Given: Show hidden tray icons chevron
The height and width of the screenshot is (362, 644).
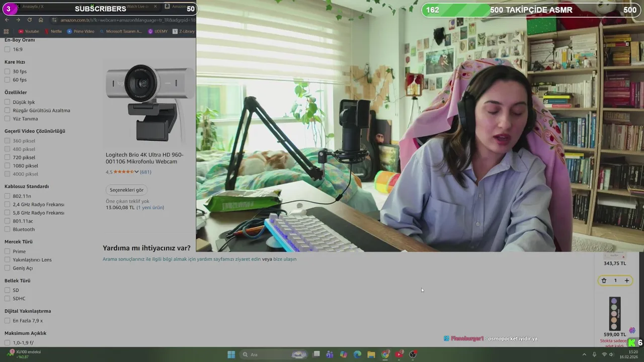Looking at the screenshot, I should click(x=584, y=354).
